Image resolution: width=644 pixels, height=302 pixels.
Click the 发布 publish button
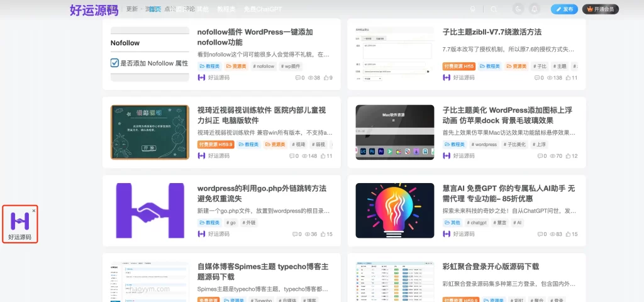click(564, 9)
